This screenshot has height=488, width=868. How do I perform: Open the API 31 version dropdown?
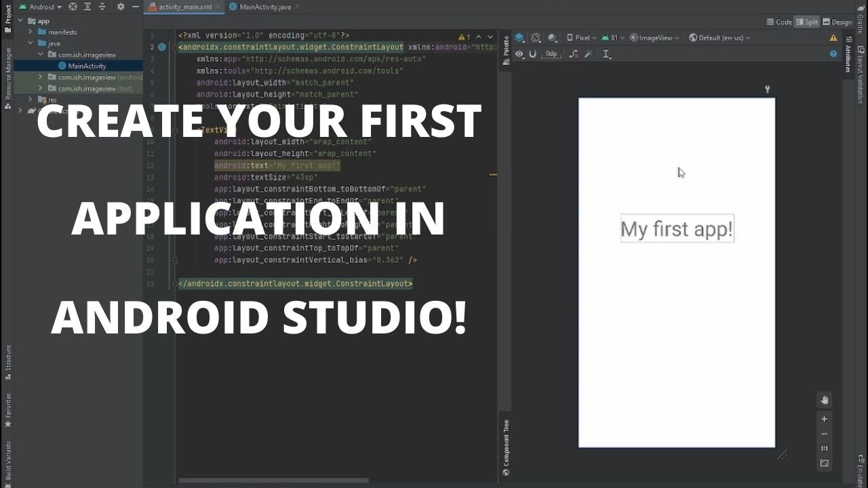(613, 38)
